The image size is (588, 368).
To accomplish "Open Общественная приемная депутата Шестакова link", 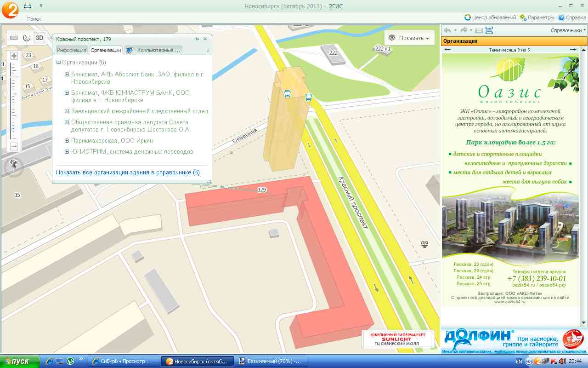I will click(131, 126).
